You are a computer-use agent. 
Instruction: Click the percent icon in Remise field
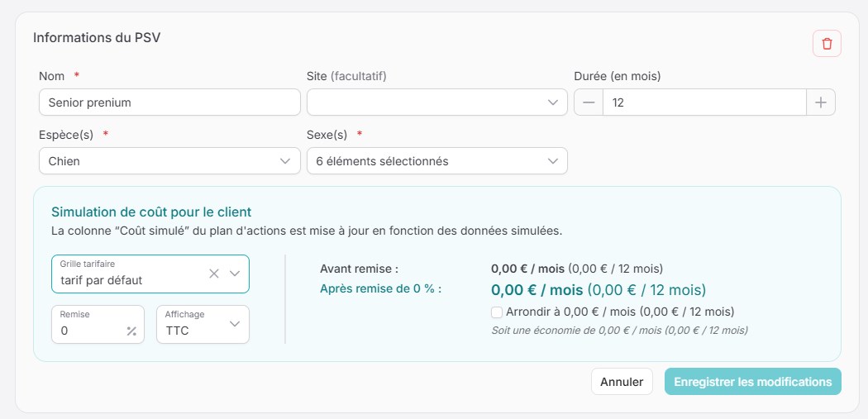pos(131,331)
